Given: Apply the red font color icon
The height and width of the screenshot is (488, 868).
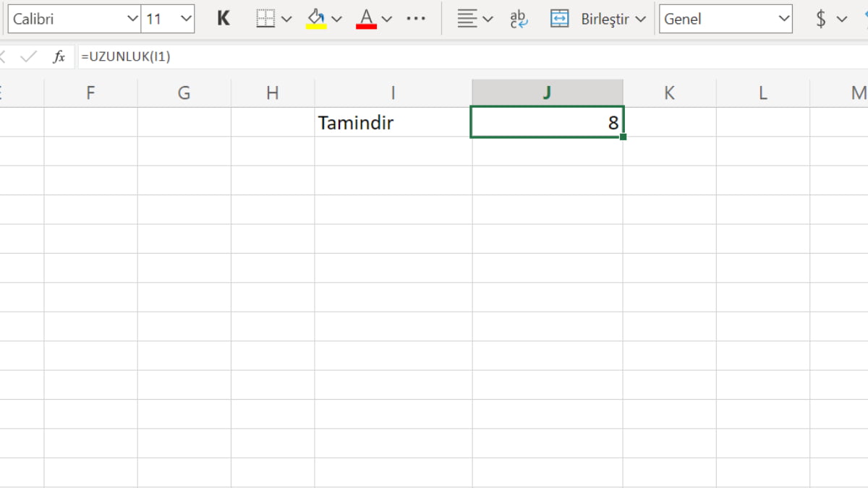Looking at the screenshot, I should coord(366,19).
